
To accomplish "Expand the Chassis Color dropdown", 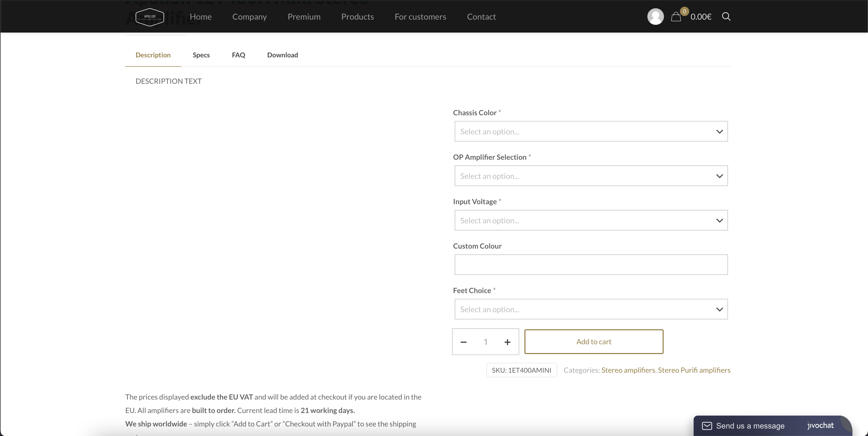I will coord(591,131).
